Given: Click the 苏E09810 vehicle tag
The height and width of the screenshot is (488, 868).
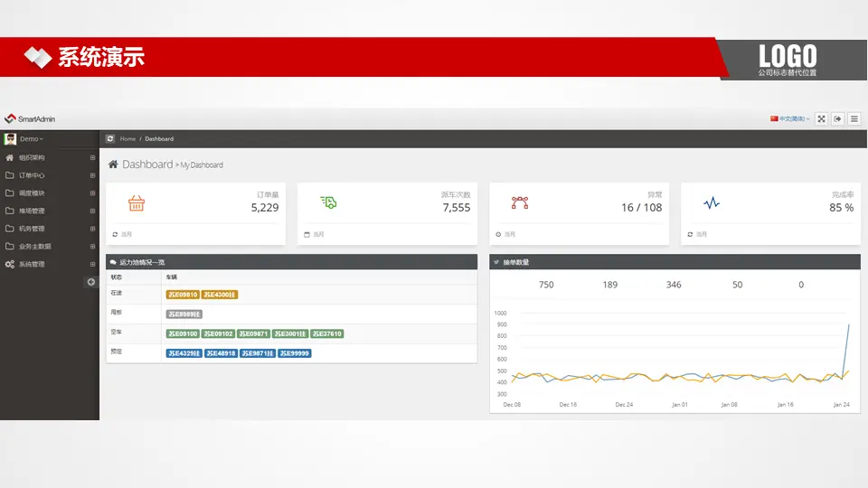Looking at the screenshot, I should (182, 295).
